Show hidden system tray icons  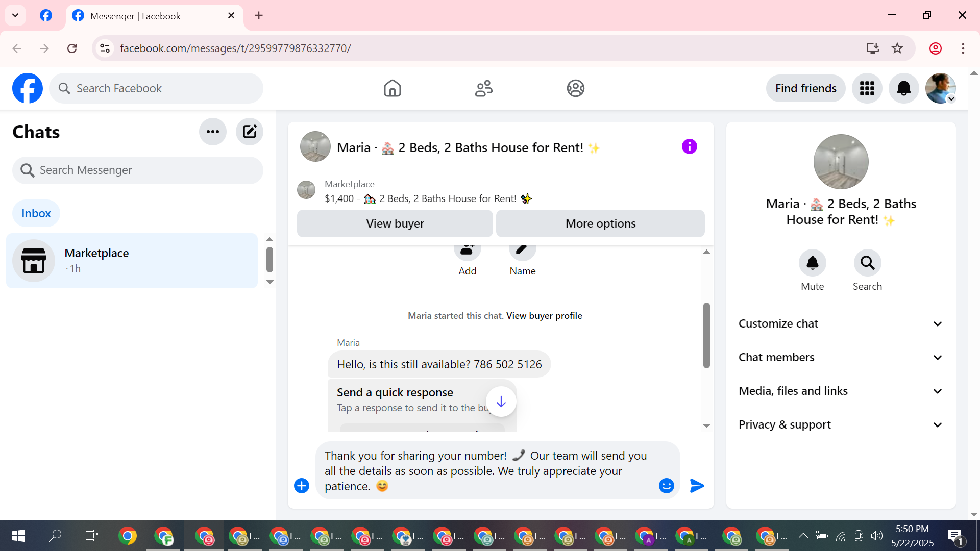[803, 535]
